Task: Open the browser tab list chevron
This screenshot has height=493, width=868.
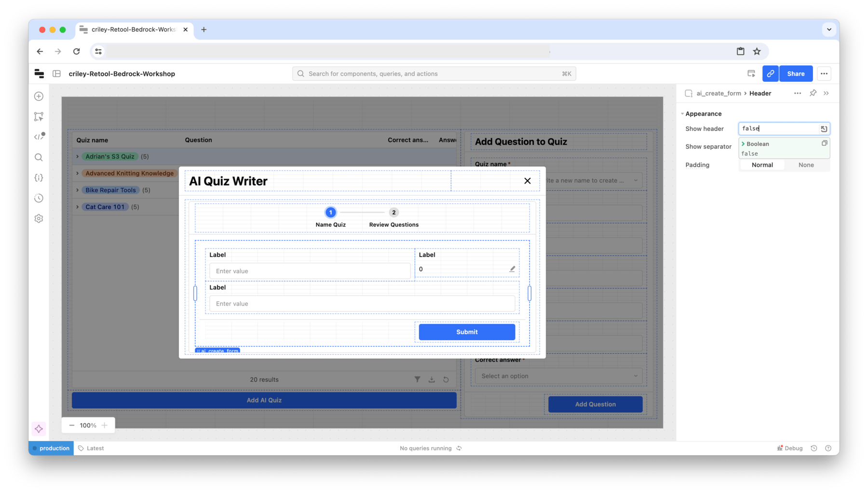Action: (829, 29)
